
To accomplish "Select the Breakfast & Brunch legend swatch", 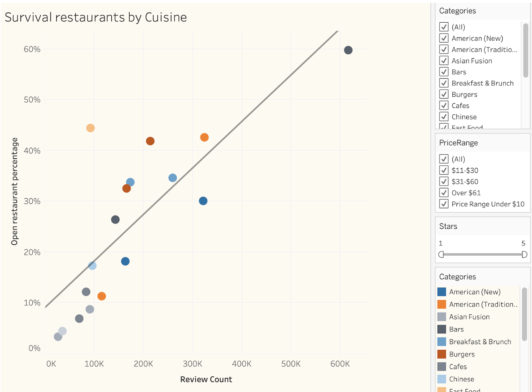I will (x=441, y=341).
